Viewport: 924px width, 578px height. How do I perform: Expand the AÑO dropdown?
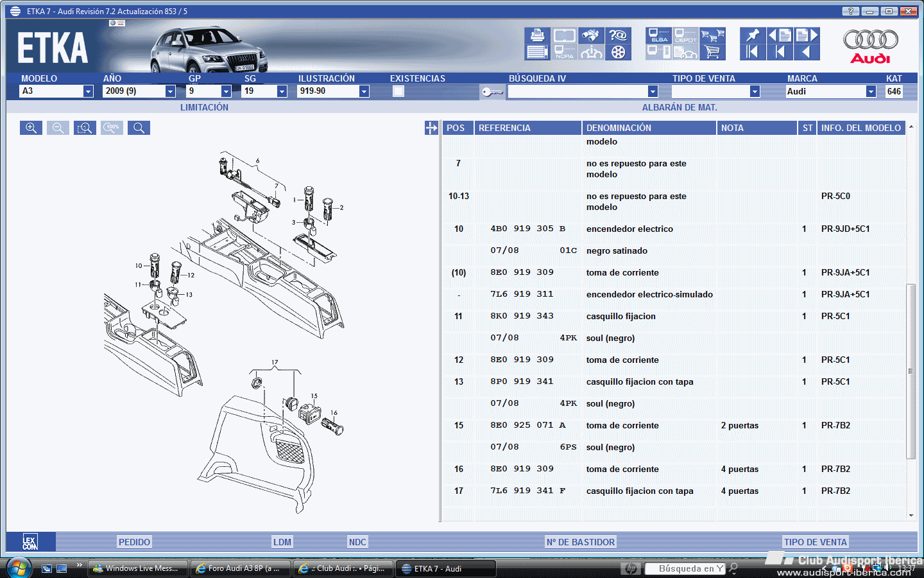[171, 91]
